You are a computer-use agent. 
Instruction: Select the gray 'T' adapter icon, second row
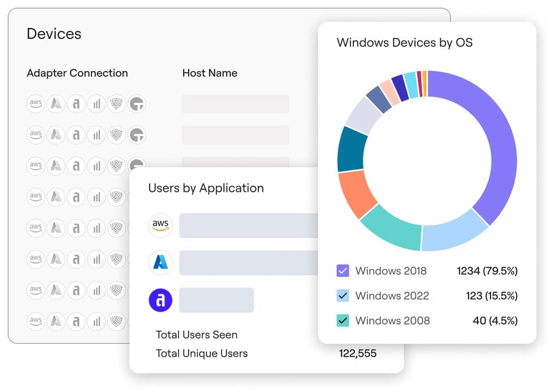pos(138,134)
